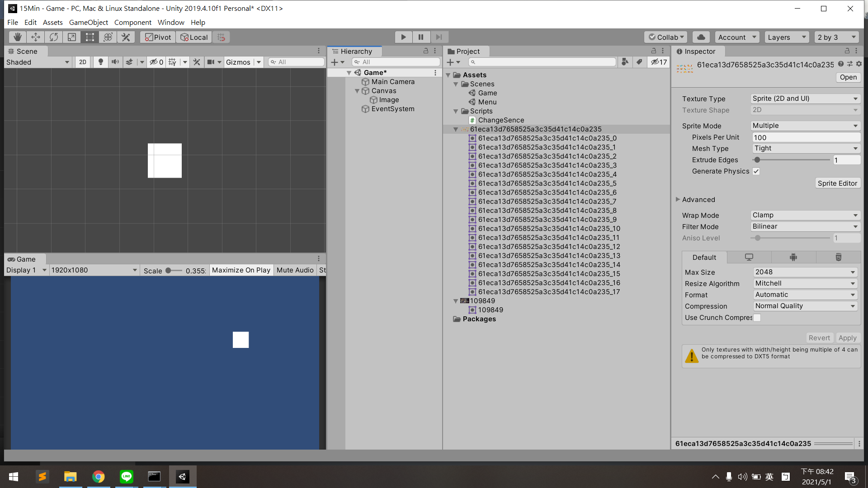The height and width of the screenshot is (488, 868).
Task: Uncheck Generate Physics Shape checkbox
Action: 756,171
